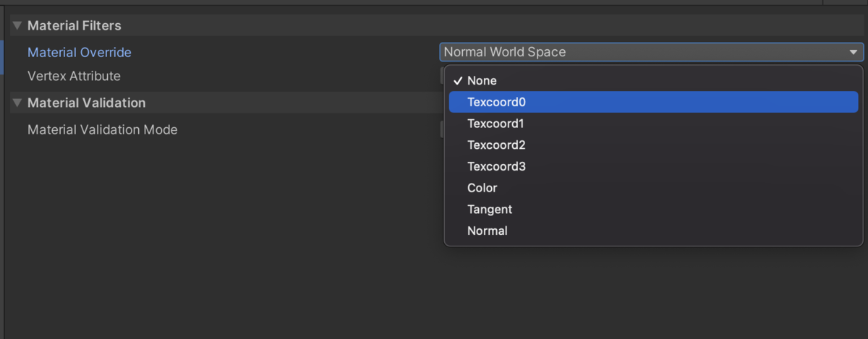Screen dimensions: 868x339
Task: Click the visible edge of Validation Mode dropdown
Action: pyautogui.click(x=442, y=129)
